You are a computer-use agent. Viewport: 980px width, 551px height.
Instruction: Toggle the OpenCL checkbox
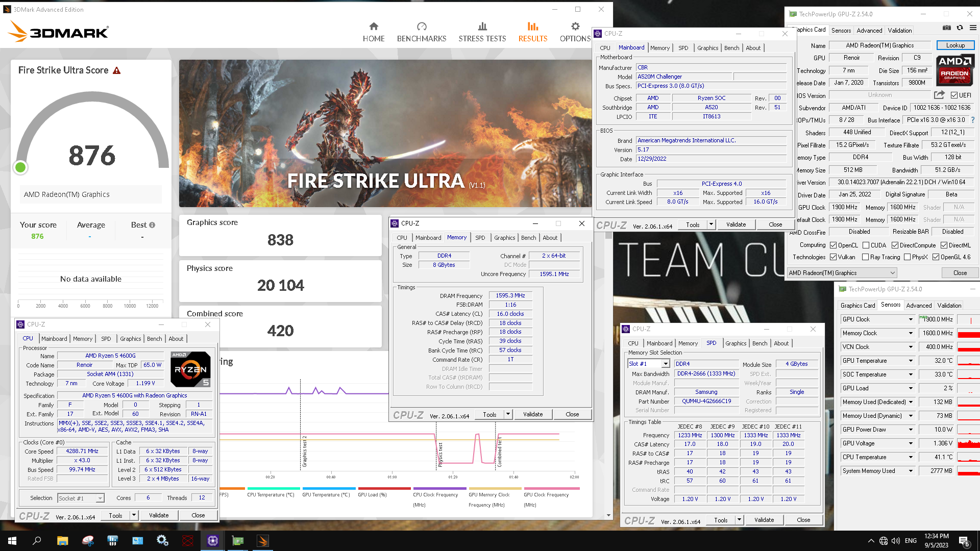click(833, 245)
